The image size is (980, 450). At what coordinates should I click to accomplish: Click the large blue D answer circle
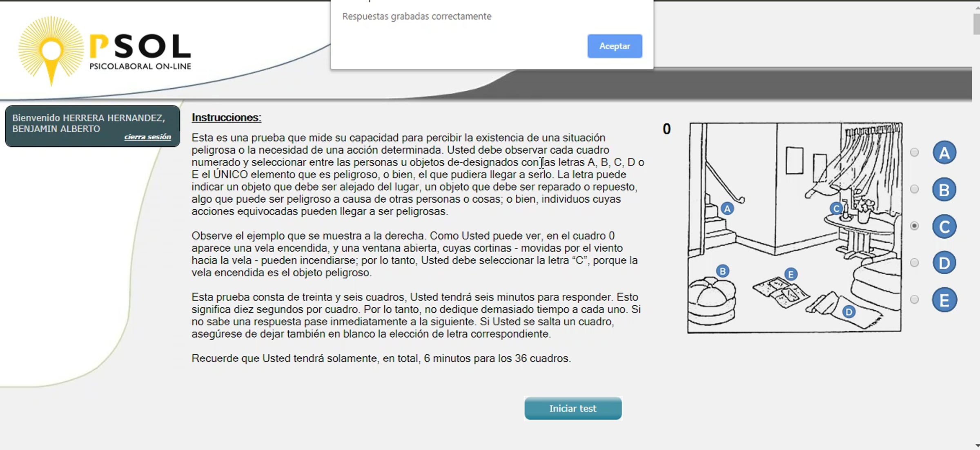[x=944, y=263]
